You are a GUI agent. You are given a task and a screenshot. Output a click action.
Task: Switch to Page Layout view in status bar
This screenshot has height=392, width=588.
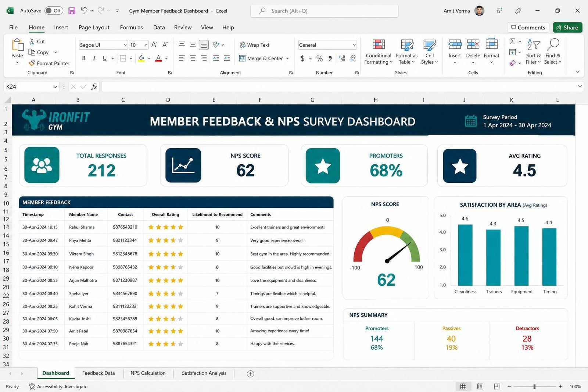coord(480,386)
